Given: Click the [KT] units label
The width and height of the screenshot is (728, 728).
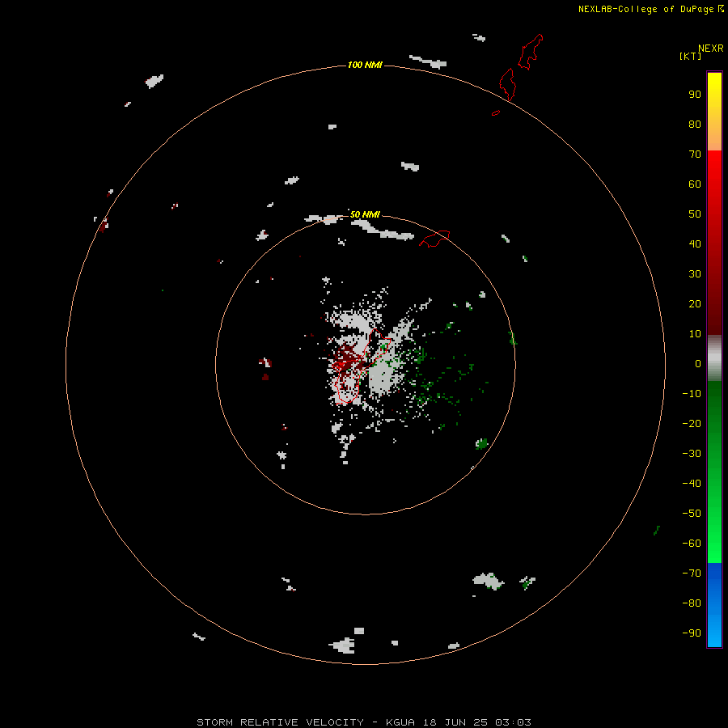Looking at the screenshot, I should tap(690, 56).
